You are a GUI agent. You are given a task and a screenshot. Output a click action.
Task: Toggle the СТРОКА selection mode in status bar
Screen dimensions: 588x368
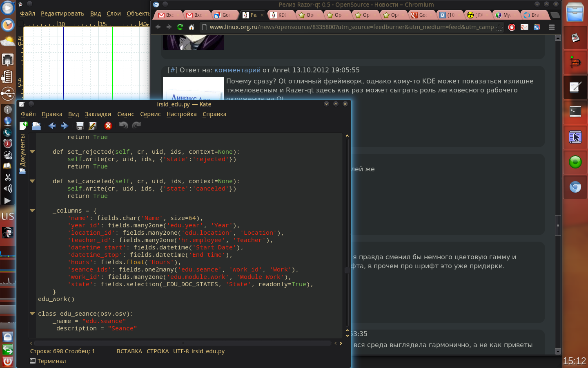[158, 351]
